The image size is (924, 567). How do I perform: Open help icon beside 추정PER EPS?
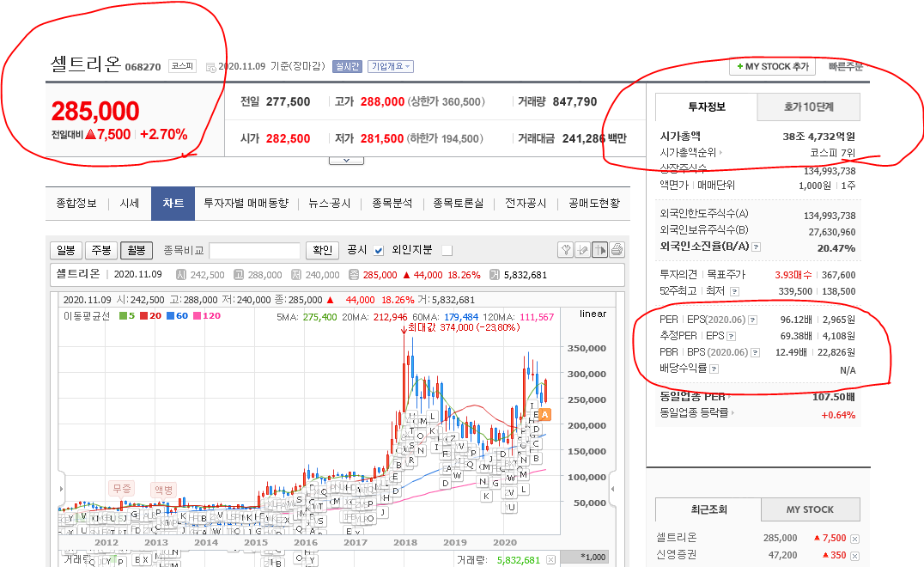coord(732,337)
